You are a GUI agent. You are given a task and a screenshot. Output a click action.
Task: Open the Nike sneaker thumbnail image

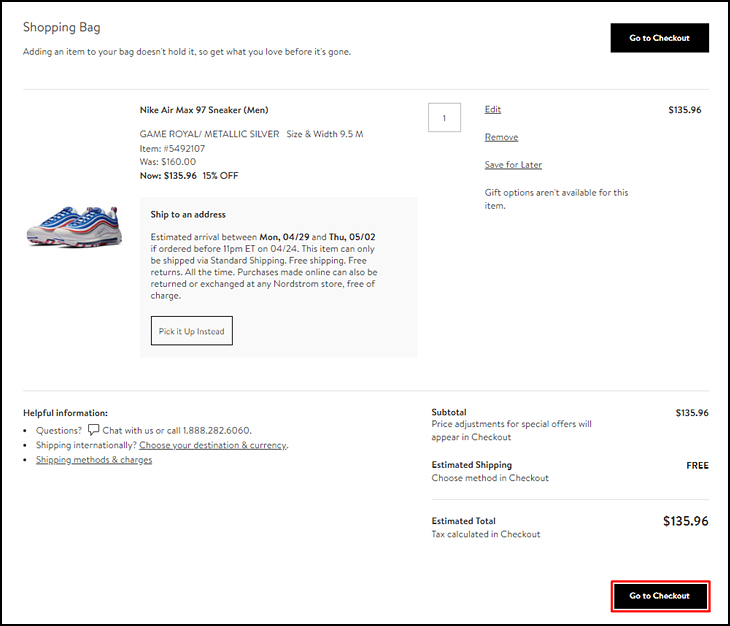coord(74,226)
